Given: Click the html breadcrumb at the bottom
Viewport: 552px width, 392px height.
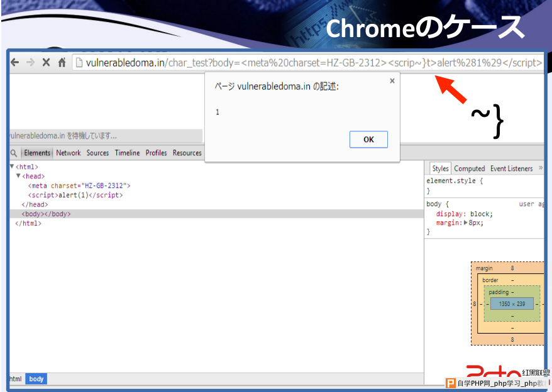Looking at the screenshot, I should coord(16,379).
